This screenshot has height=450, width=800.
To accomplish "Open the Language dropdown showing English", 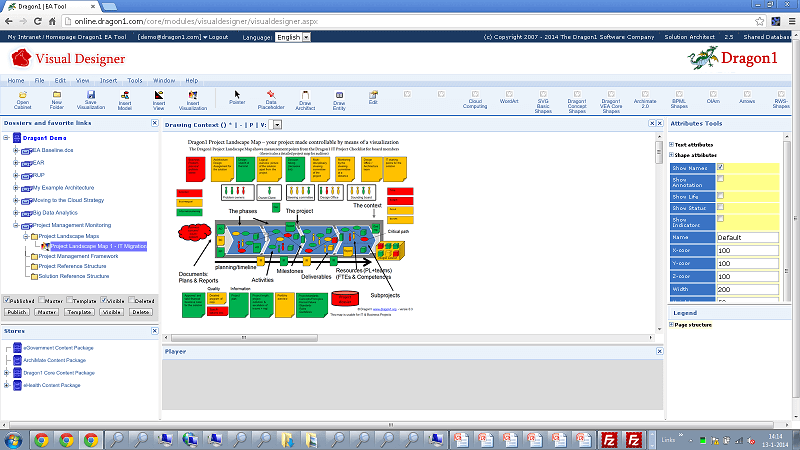I will 293,37.
